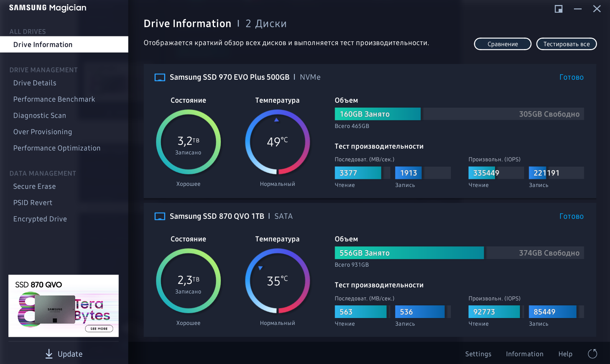Click the Samsung SSD 970 EVO Plus 500GB title
The image size is (610, 364).
point(230,77)
